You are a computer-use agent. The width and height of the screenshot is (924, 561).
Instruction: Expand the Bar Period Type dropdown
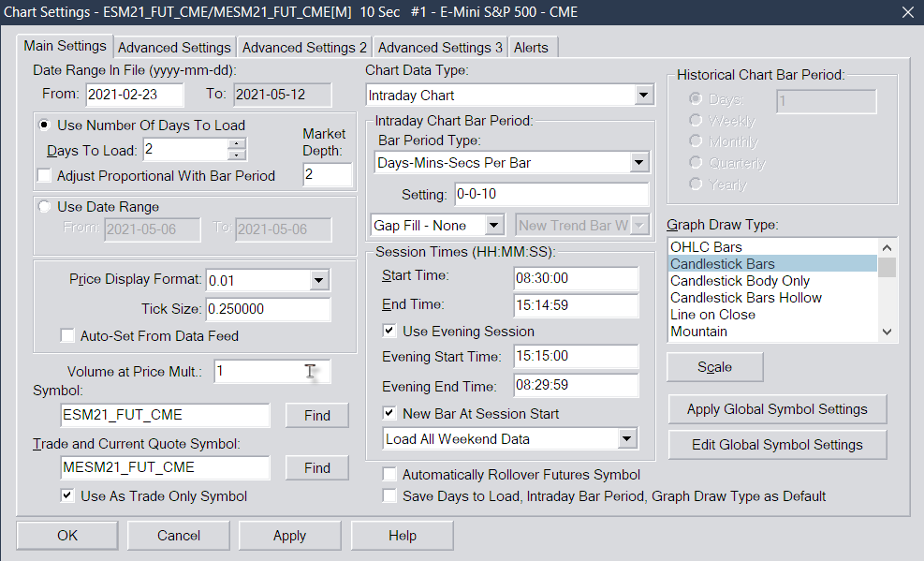point(638,163)
